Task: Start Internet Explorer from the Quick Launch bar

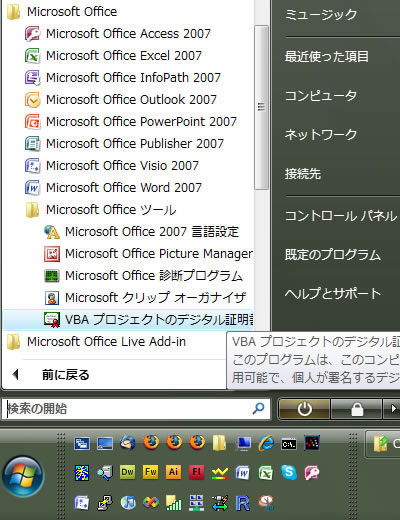Action: 266,443
